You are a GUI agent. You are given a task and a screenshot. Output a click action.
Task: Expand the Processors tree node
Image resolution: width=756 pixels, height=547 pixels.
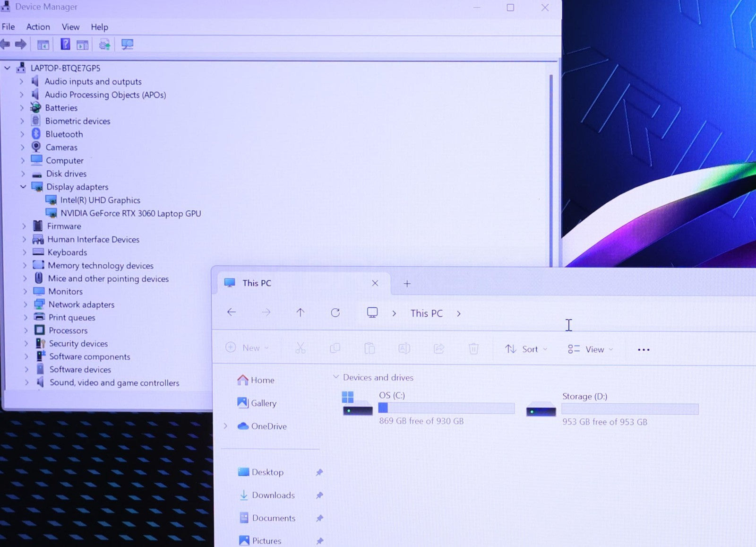click(26, 330)
